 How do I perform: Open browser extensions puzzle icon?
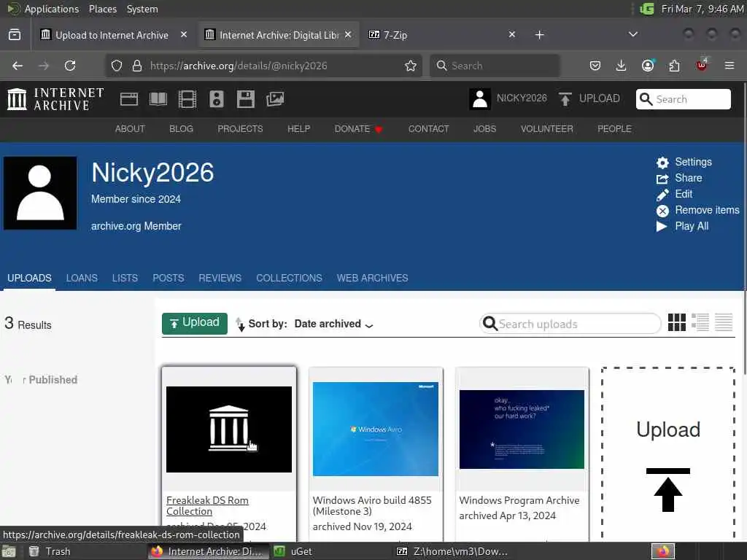coord(674,66)
